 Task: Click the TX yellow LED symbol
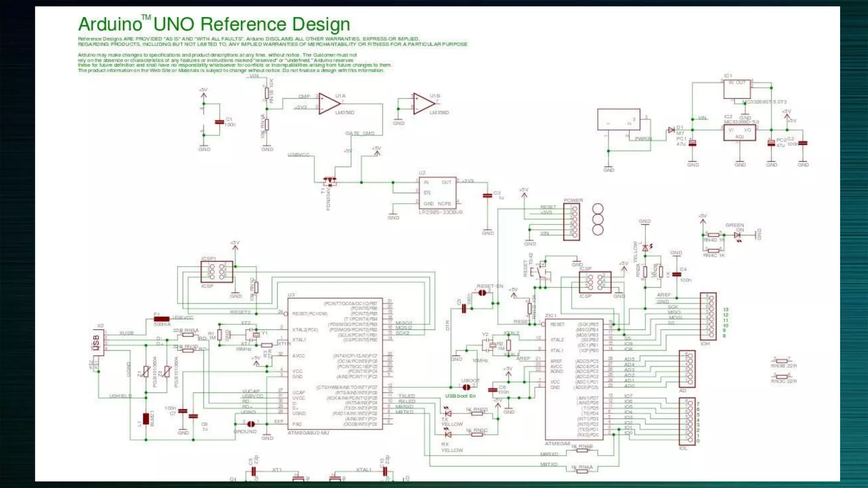point(448,413)
